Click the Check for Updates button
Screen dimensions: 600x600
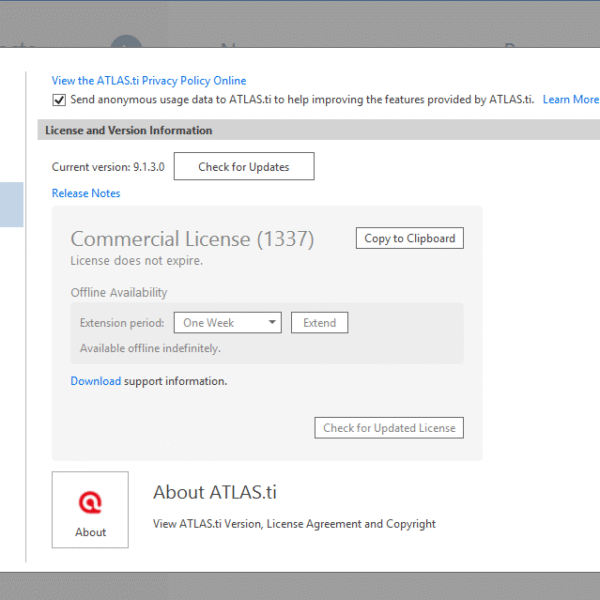click(244, 166)
